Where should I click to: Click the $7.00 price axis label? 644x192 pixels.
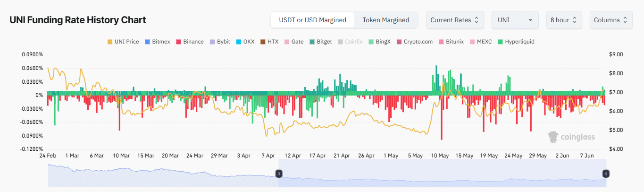pos(617,93)
